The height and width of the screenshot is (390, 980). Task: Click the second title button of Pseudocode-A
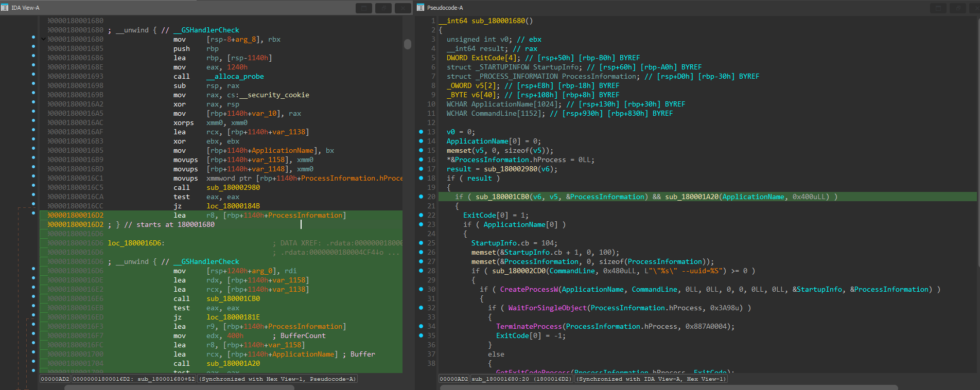(x=958, y=8)
